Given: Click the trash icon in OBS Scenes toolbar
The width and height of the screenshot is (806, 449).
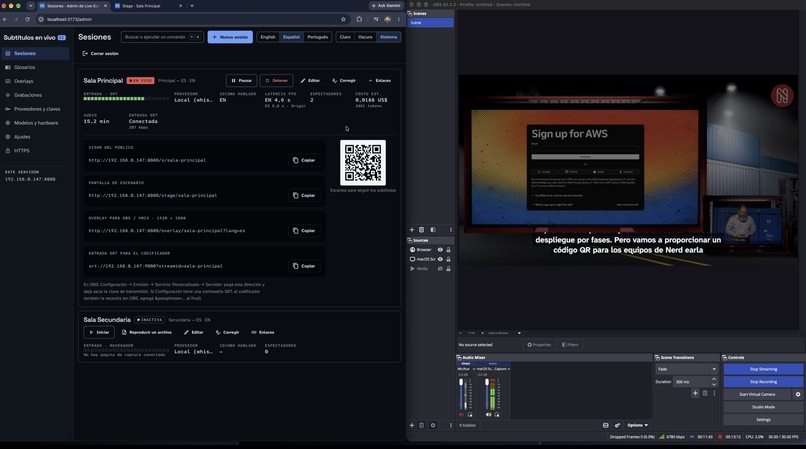Looking at the screenshot, I should coord(422,230).
